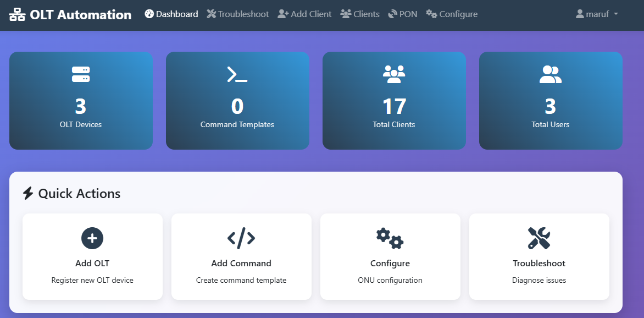The width and height of the screenshot is (644, 318).
Task: Click the Command Templates count 0
Action: pyautogui.click(x=237, y=106)
